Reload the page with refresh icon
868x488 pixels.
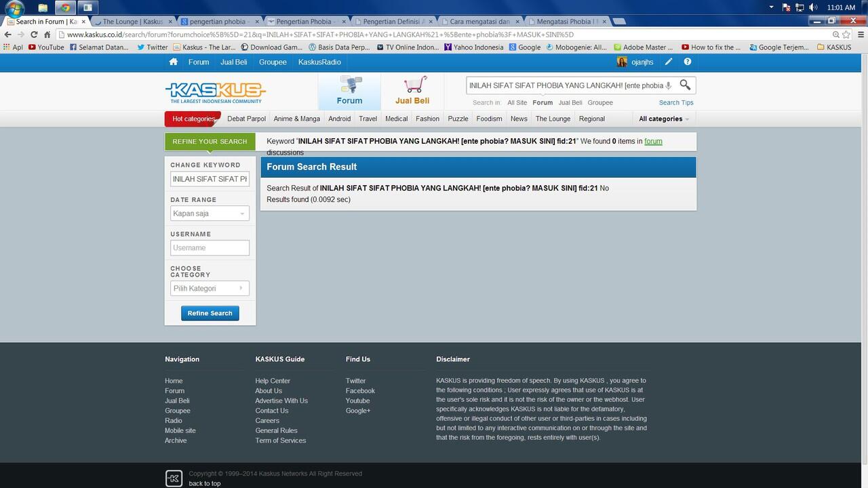[x=34, y=35]
